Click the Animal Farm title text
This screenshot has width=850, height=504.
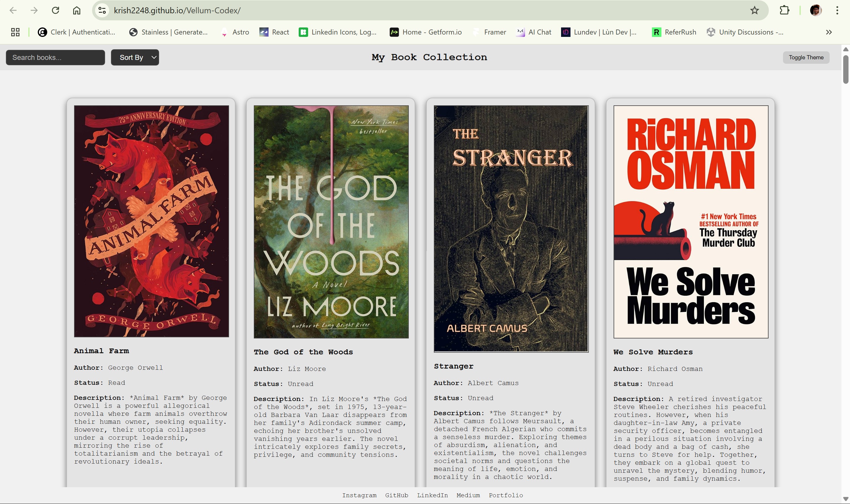pyautogui.click(x=102, y=351)
